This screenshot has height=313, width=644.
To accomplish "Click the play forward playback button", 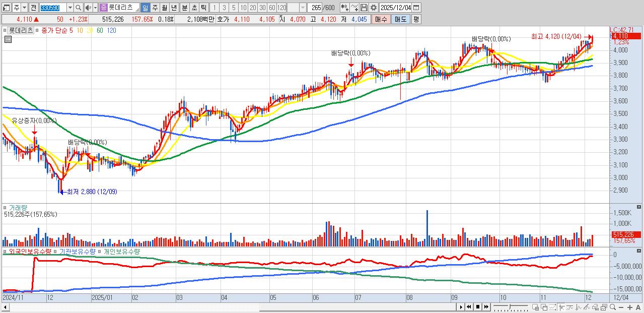I will (x=461, y=307).
